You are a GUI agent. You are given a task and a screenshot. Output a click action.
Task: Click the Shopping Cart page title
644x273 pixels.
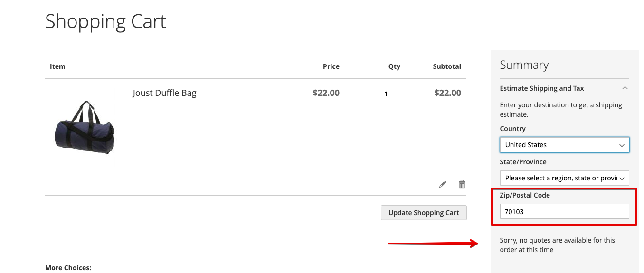click(x=105, y=21)
